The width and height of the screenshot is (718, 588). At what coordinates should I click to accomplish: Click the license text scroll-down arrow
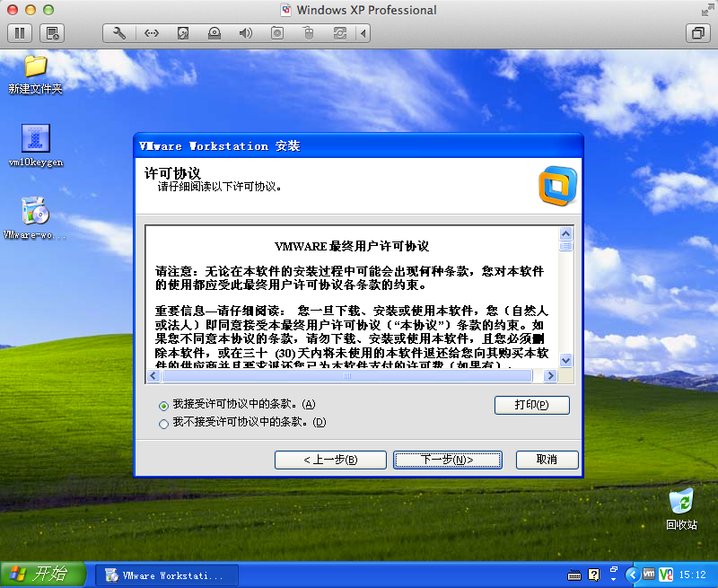click(x=566, y=360)
